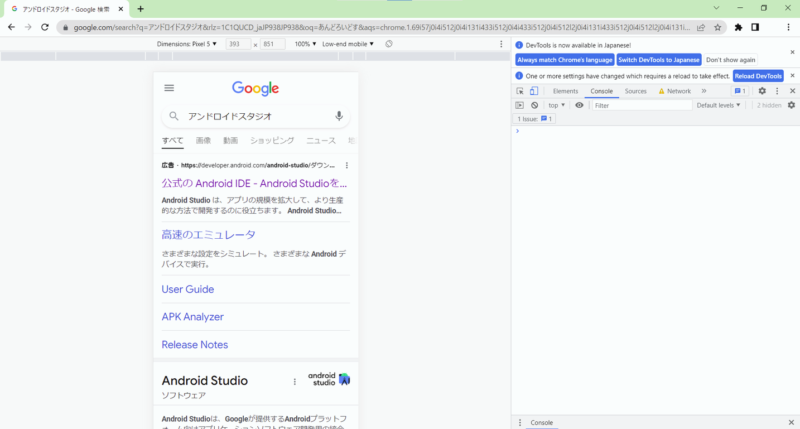800x429 pixels.
Task: Switch to the Network tab
Action: tap(675, 91)
